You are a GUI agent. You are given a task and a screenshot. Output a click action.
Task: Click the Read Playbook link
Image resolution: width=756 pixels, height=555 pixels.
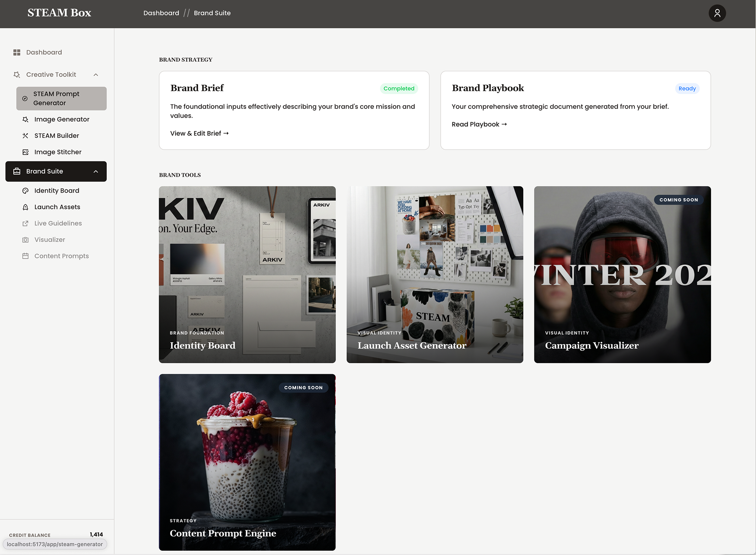(x=479, y=124)
